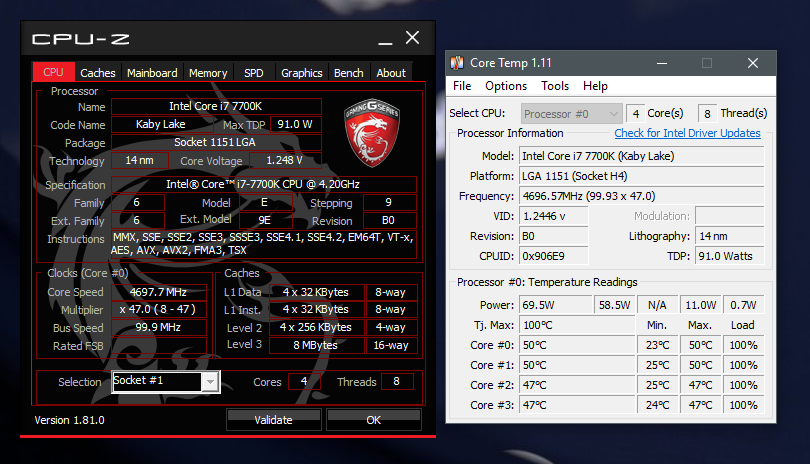Click the 91.0 W Max TDP value
Viewport: 810px width, 464px height.
click(295, 124)
